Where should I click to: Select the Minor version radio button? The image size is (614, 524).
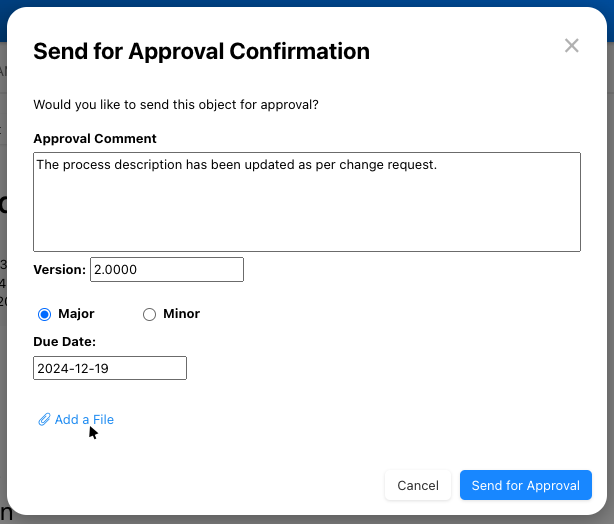[x=150, y=315]
